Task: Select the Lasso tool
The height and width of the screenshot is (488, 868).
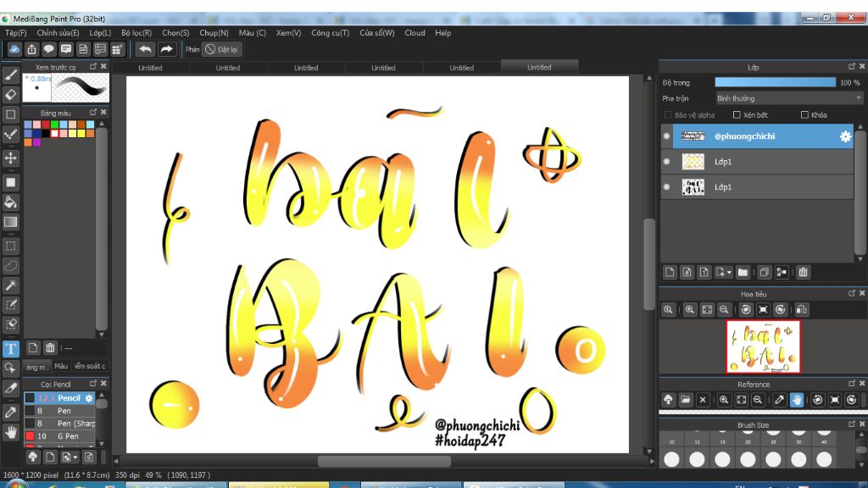Action: (10, 266)
